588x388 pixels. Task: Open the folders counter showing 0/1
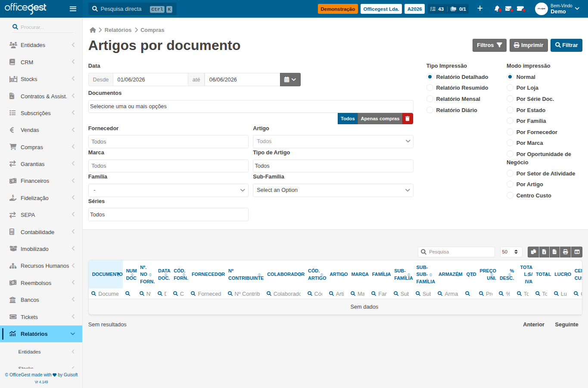[x=458, y=9]
